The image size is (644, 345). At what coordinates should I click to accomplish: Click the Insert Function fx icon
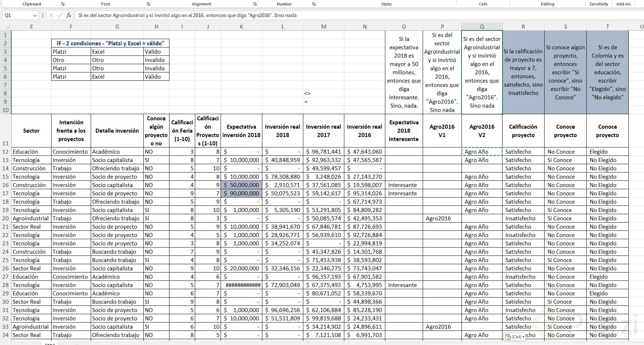click(69, 15)
